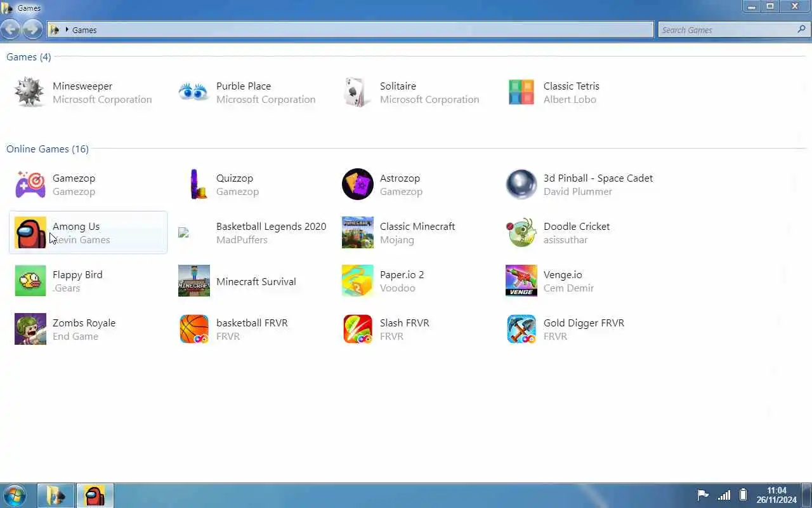Select the Purble Place title text
Viewport: 812px width, 508px height.
click(x=244, y=86)
